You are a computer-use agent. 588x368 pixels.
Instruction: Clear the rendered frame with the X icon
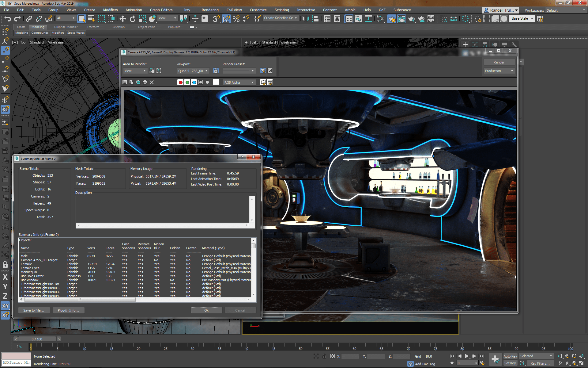152,82
